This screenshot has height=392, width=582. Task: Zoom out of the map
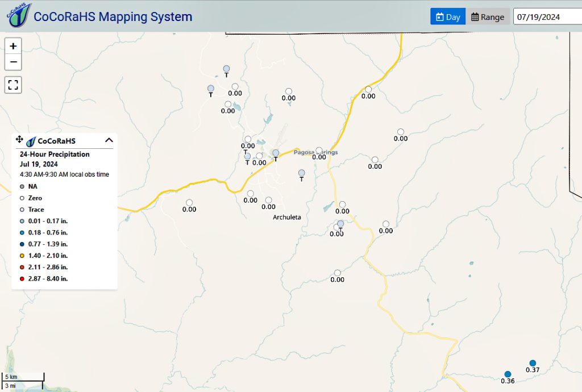[x=13, y=62]
